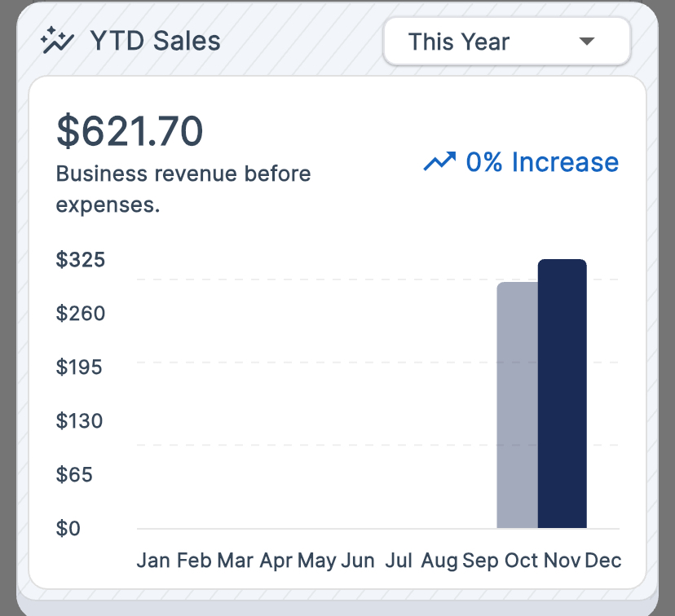Click the Nov month label
This screenshot has width=675, height=616.
[x=562, y=561]
